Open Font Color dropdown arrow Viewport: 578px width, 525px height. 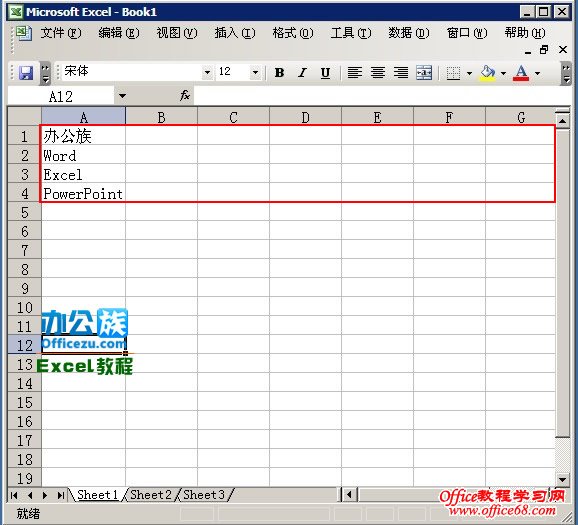coord(537,73)
